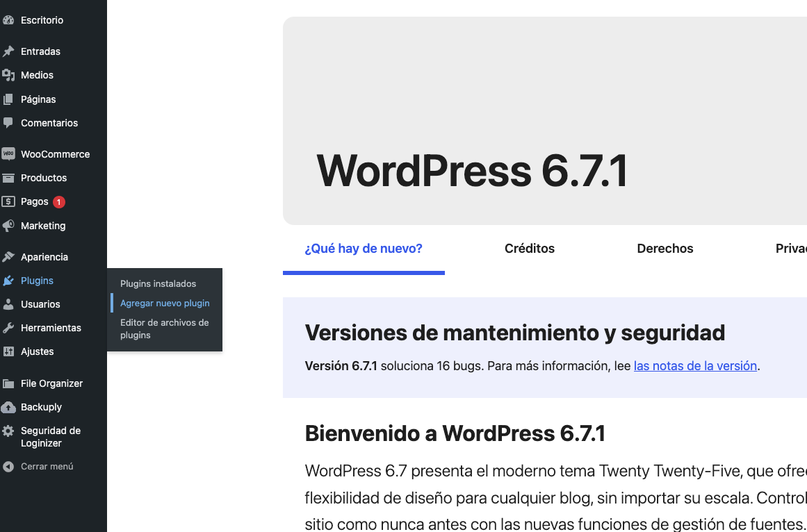Screen dimensions: 807x532
Task: Open the Backuply cloud icon
Action: (8, 407)
